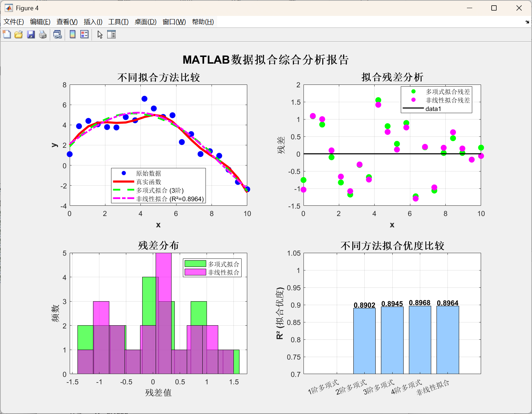Maximize the Figure 4 window
532x414 pixels.
coord(494,8)
